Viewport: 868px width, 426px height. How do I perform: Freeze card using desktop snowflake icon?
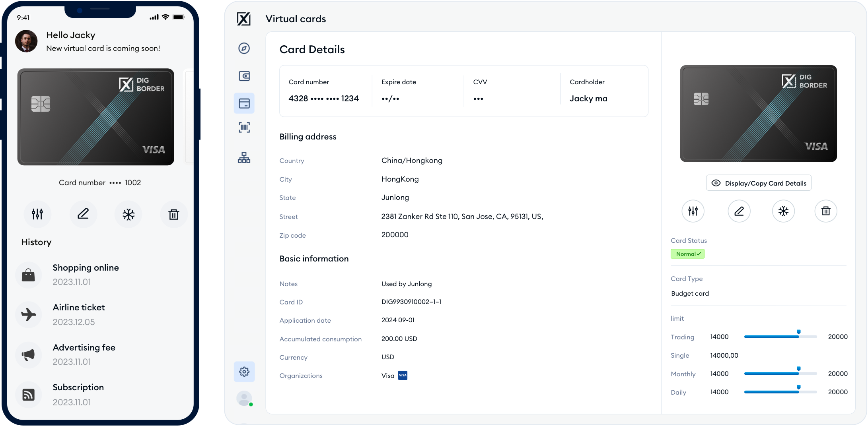783,211
